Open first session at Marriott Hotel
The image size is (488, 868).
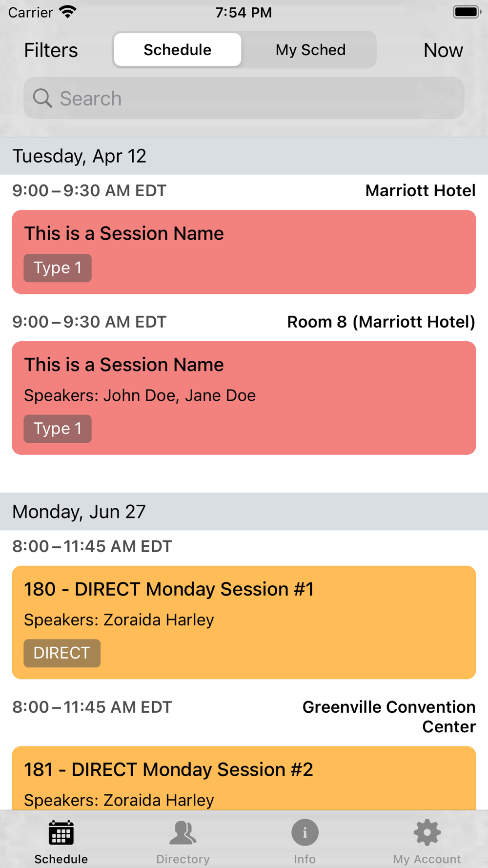click(244, 252)
